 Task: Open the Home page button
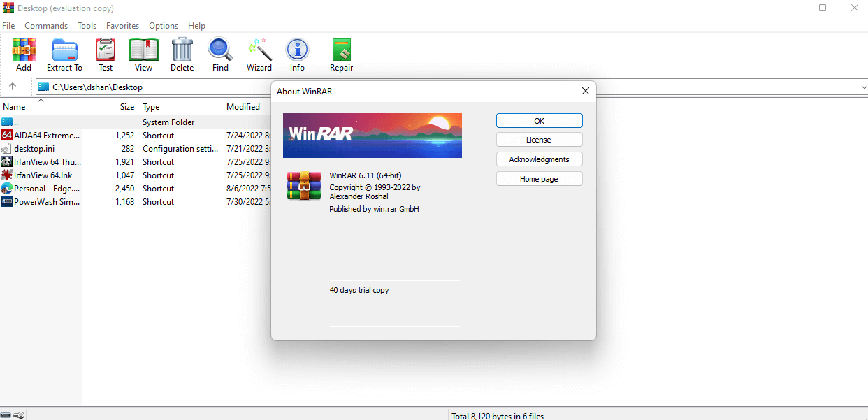(539, 179)
